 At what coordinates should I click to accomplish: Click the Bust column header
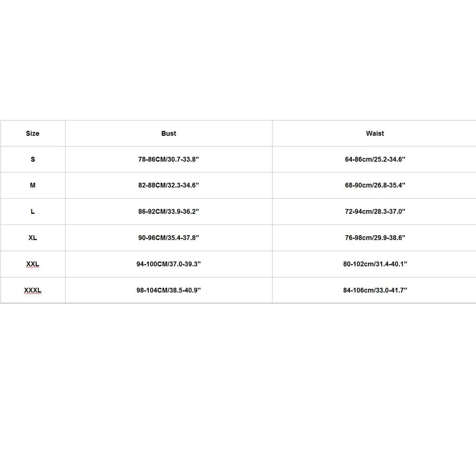(x=168, y=133)
